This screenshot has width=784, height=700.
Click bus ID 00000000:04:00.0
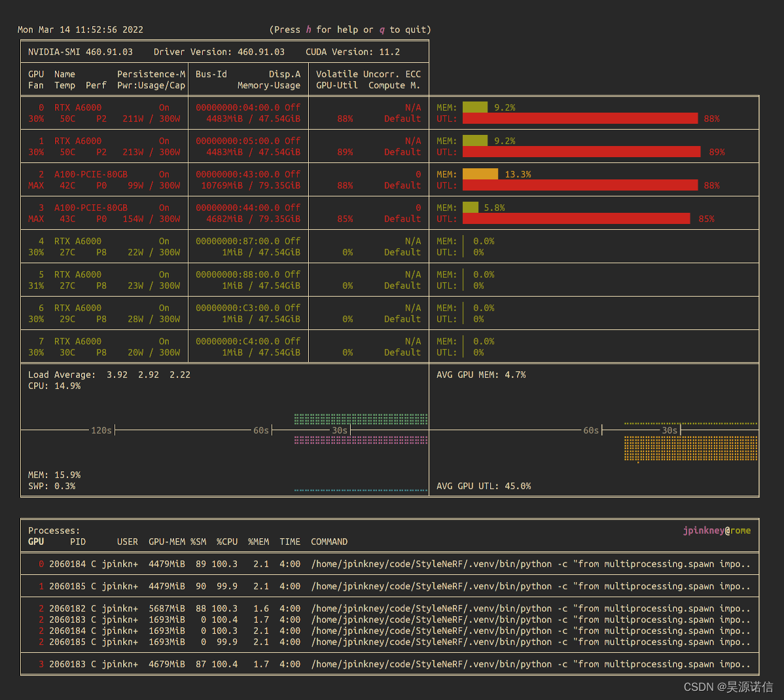(x=238, y=107)
